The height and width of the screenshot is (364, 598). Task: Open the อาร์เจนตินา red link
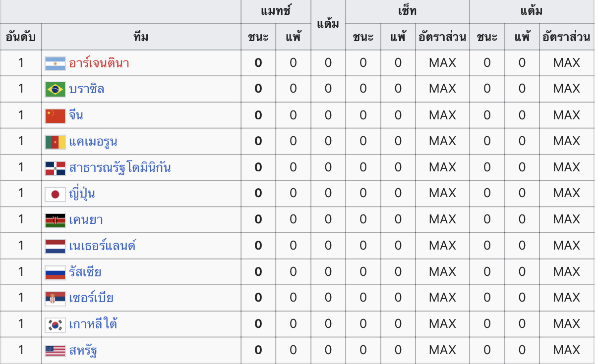(x=99, y=63)
